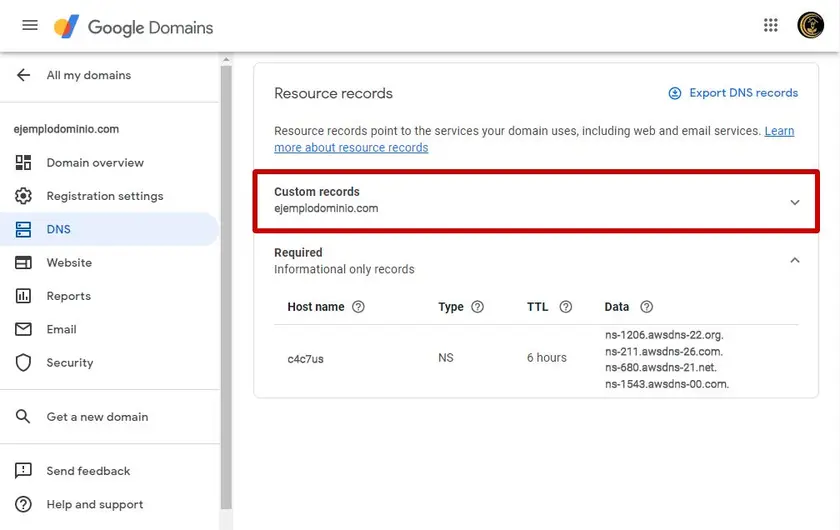
Task: Select the DNS menu item
Action: 109,229
